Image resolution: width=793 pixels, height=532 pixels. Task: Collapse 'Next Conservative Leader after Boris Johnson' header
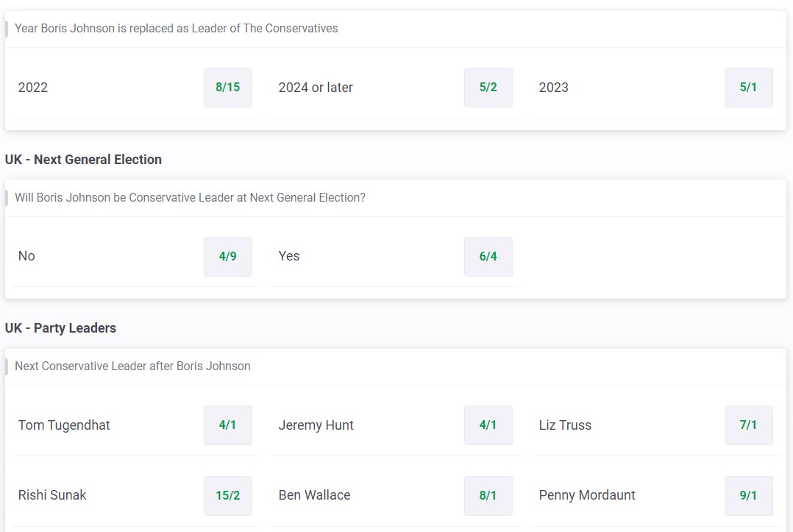coord(396,366)
